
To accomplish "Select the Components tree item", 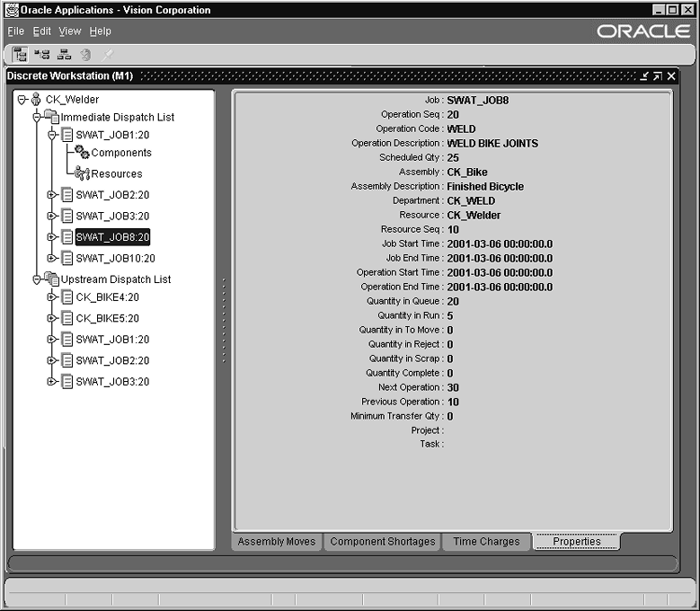I will 121,153.
